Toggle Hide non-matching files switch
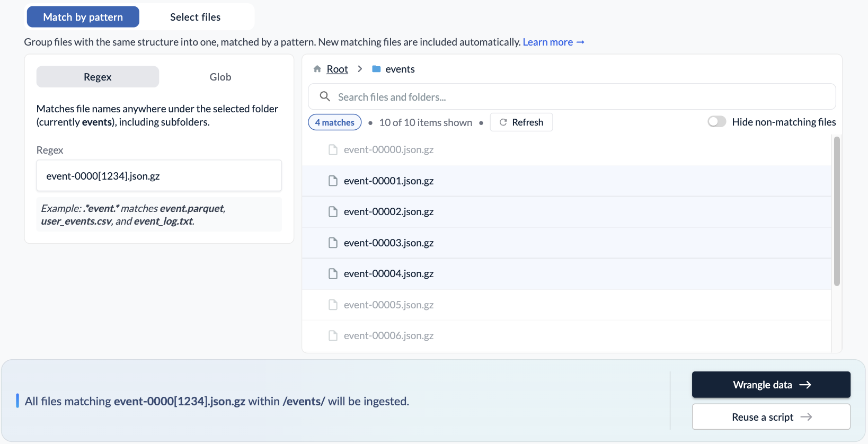868x444 pixels. point(717,122)
